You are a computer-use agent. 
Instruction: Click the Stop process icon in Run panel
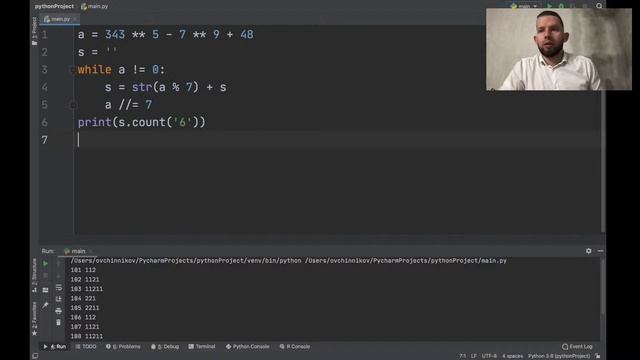coord(45,276)
